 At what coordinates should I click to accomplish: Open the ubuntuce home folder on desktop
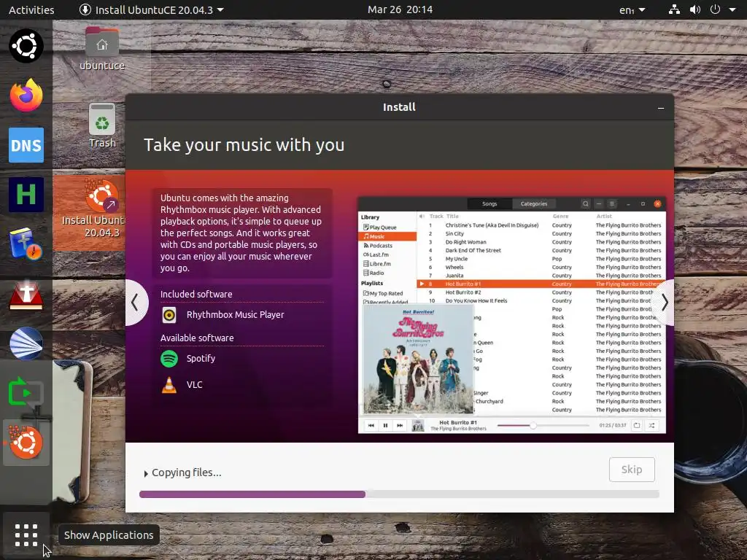pos(102,49)
